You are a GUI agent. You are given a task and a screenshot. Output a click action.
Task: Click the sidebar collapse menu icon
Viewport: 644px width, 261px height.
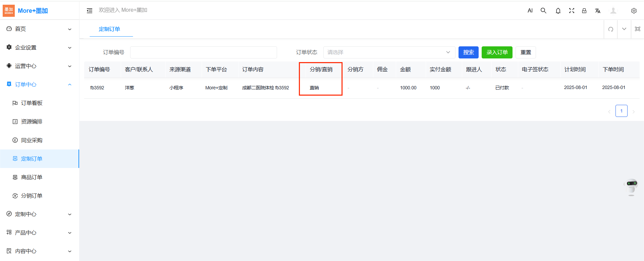point(90,11)
